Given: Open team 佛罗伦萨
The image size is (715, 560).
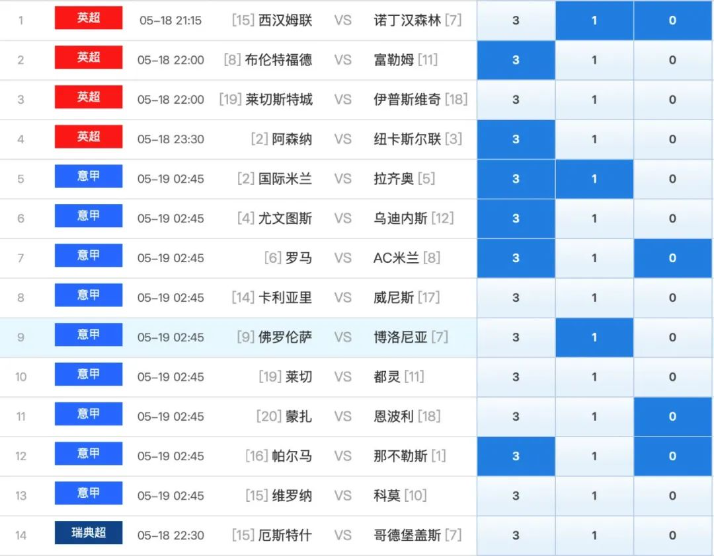Looking at the screenshot, I should 285,338.
